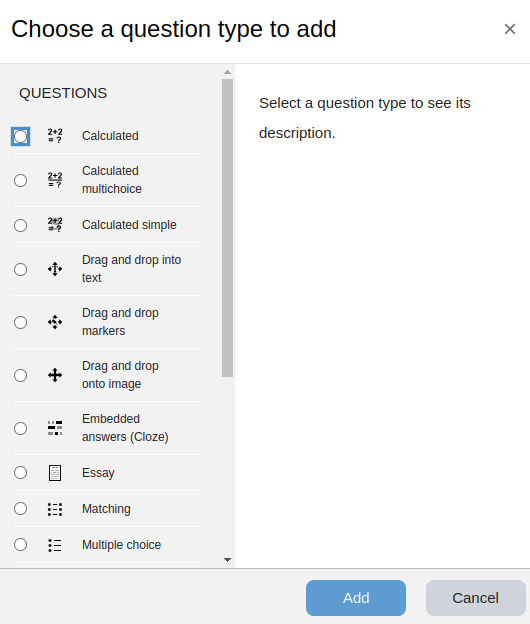Select the Calculated radio button
This screenshot has width=530, height=624.
[20, 136]
